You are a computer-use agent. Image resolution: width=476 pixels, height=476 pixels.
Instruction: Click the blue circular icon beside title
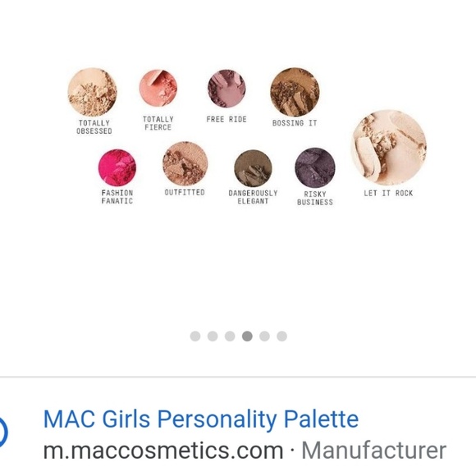(3, 432)
